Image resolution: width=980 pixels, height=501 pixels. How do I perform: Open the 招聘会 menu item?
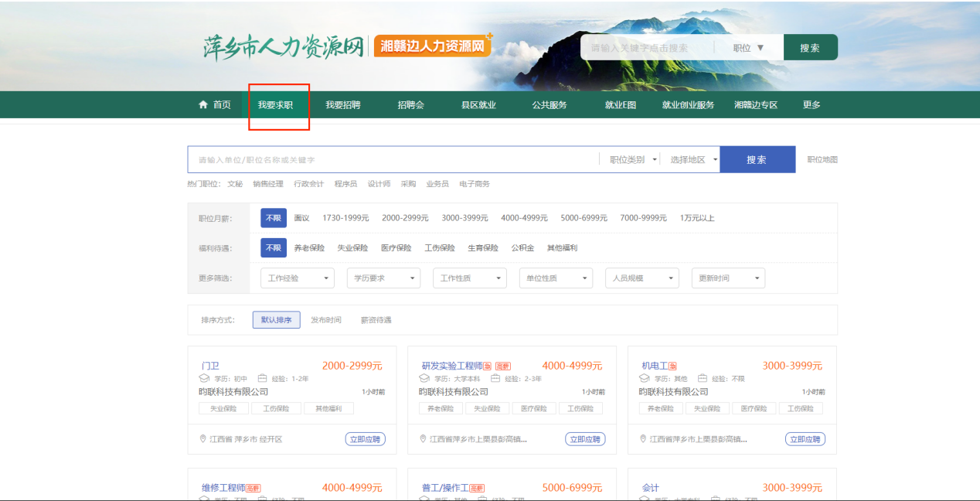point(411,105)
